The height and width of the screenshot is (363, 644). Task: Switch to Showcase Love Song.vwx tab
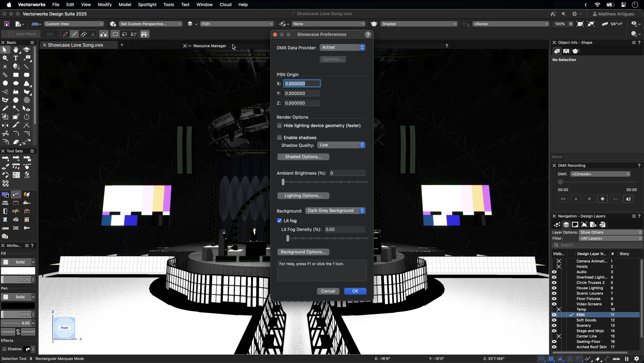point(75,45)
